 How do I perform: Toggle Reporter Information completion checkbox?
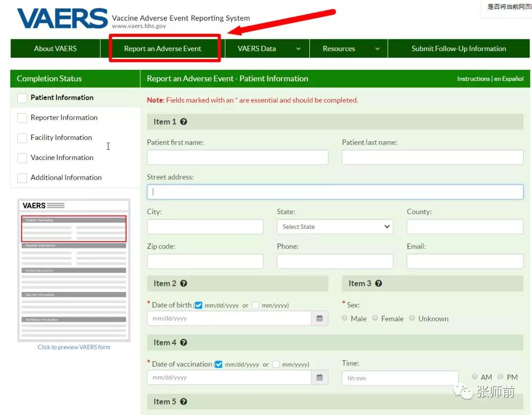coord(22,118)
